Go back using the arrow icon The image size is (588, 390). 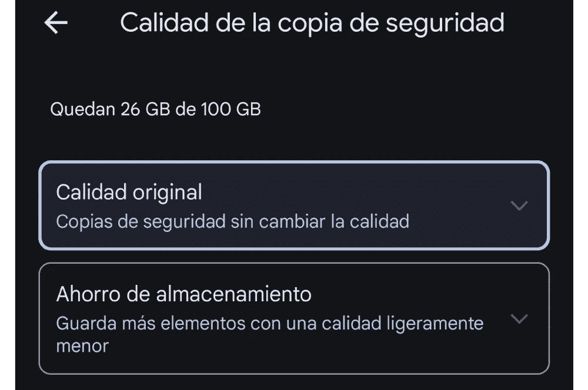[x=56, y=23]
